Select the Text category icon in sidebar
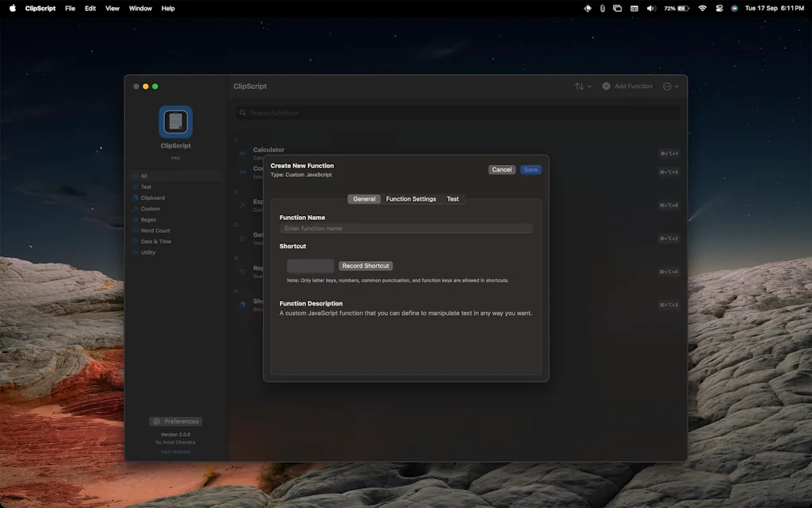Image resolution: width=812 pixels, height=508 pixels. click(136, 187)
